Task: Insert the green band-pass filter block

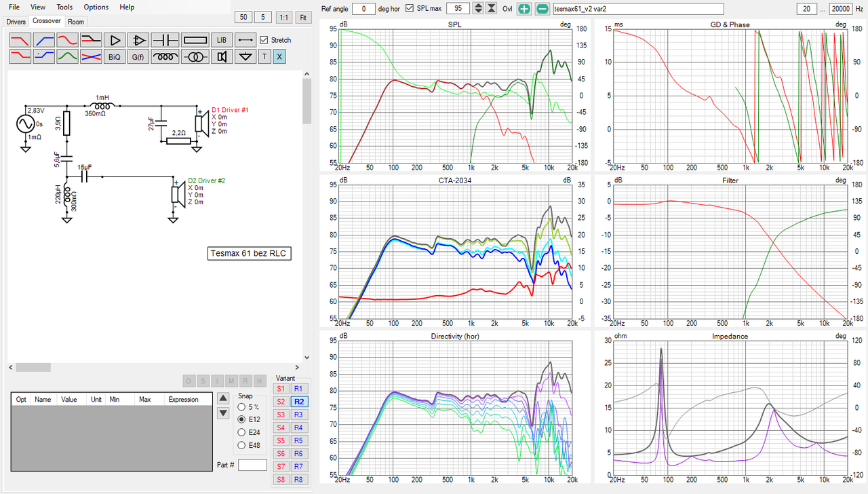Action: pyautogui.click(x=67, y=57)
